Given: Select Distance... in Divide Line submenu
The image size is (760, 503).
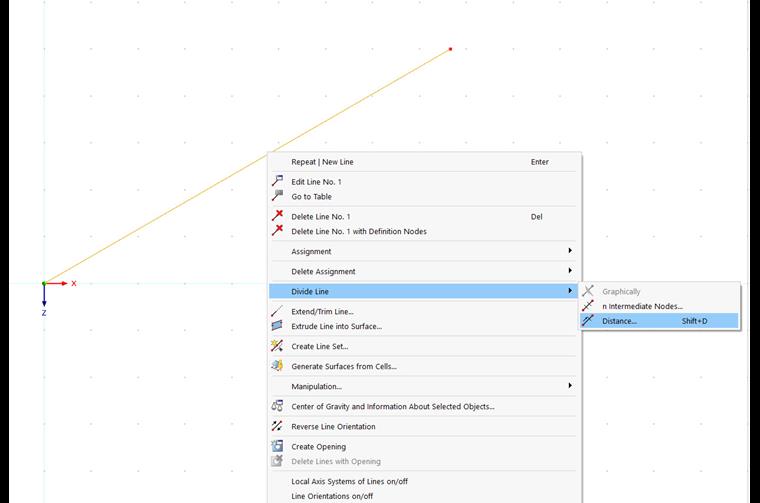Looking at the screenshot, I should [660, 321].
